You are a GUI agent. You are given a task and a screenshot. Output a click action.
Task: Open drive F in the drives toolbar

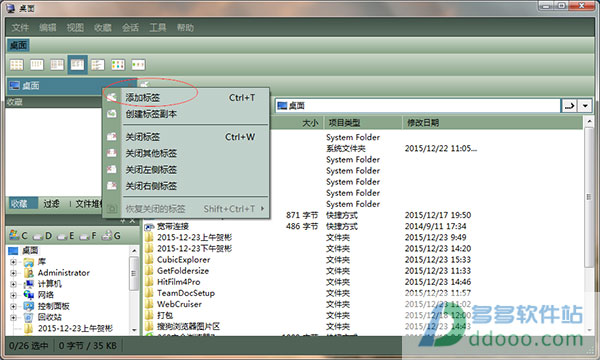[88, 236]
